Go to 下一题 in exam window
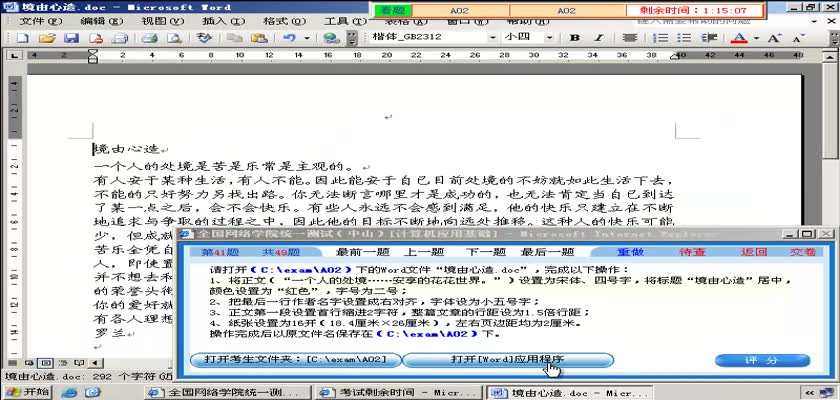Image resolution: width=840 pixels, height=400 pixels. [485, 252]
